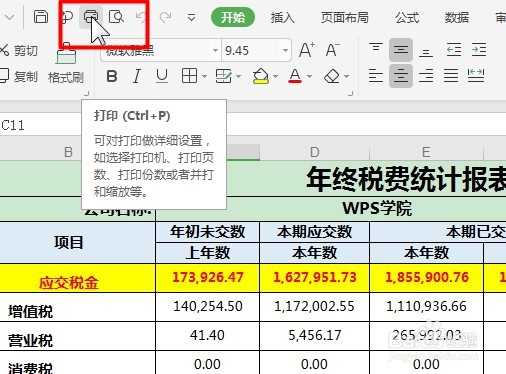Expand the borders dropdown arrow
Viewport: 506px width, 374px height.
[204, 76]
